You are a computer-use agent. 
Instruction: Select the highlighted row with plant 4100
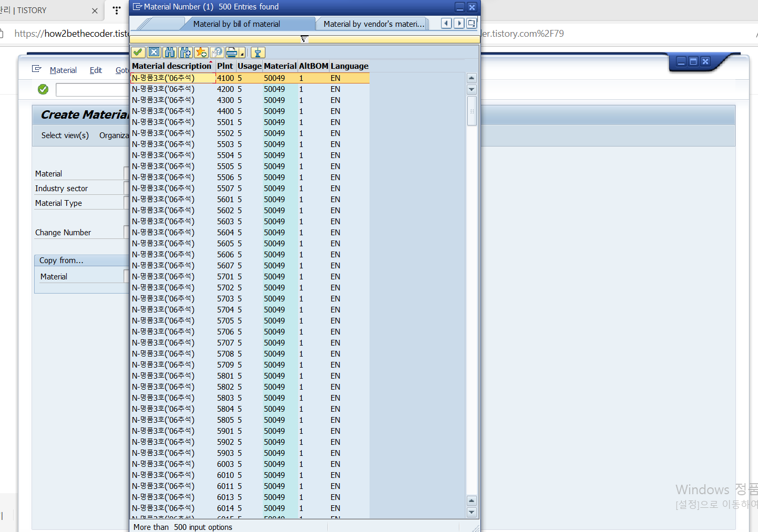pyautogui.click(x=250, y=78)
